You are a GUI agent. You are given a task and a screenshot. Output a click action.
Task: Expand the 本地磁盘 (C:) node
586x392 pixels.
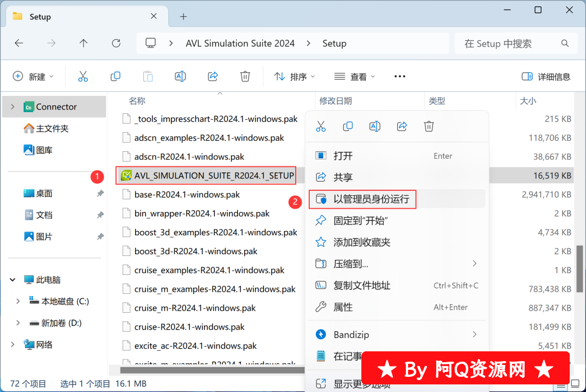tap(18, 301)
